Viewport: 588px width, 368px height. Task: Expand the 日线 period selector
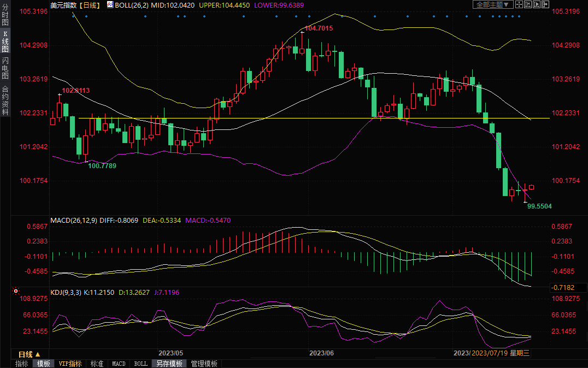click(30, 354)
